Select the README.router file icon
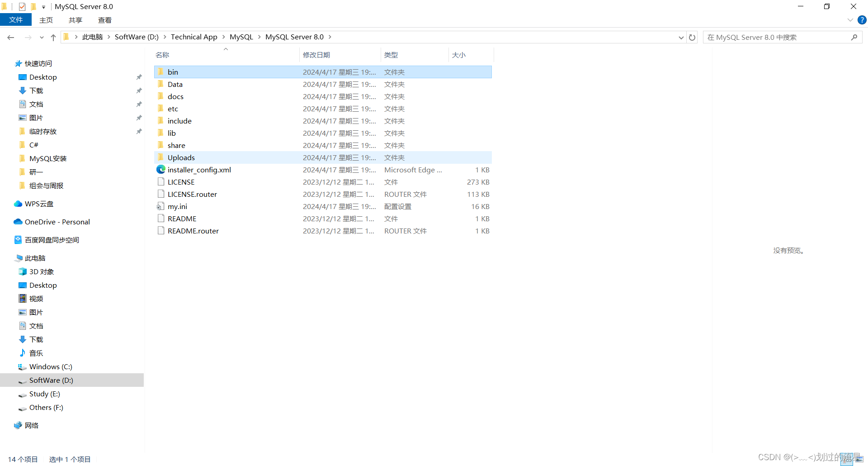Image resolution: width=868 pixels, height=466 pixels. point(160,230)
